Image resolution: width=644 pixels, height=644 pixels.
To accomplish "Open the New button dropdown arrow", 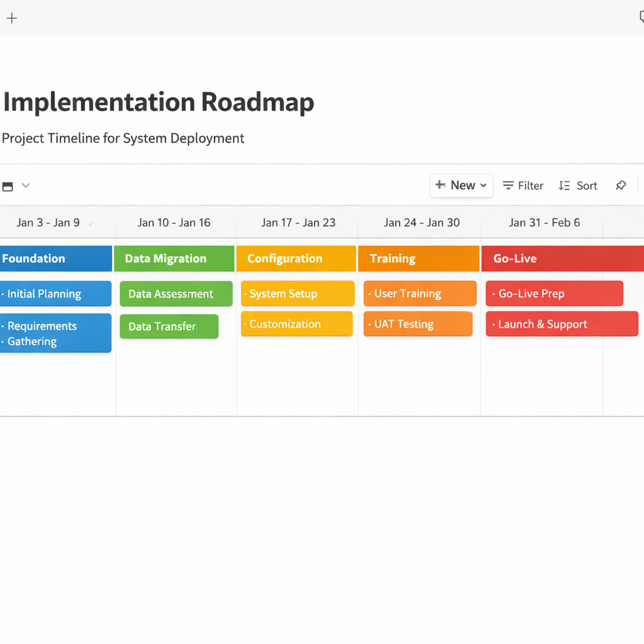I will point(484,186).
